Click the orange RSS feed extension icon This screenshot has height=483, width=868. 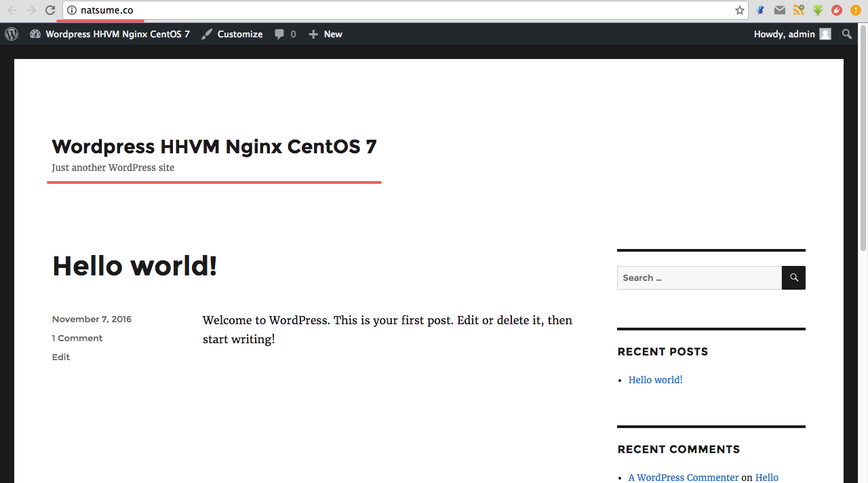coord(799,10)
